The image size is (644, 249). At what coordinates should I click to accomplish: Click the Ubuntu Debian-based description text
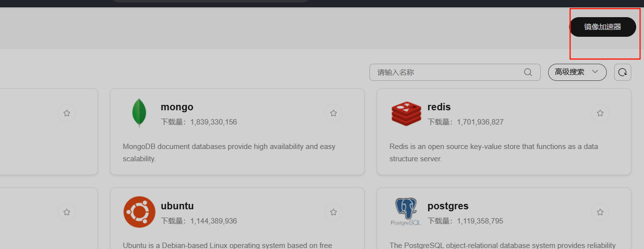point(228,245)
